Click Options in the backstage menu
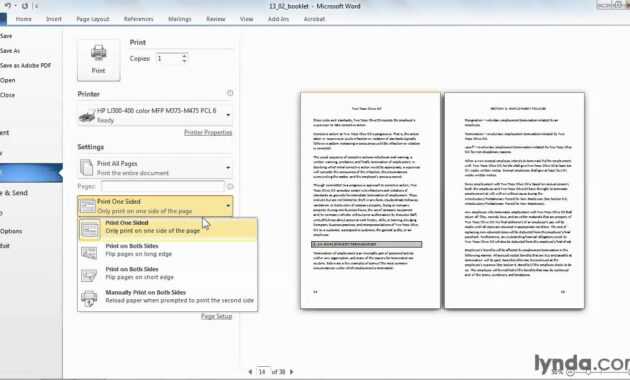The image size is (630, 380). pyautogui.click(x=11, y=231)
